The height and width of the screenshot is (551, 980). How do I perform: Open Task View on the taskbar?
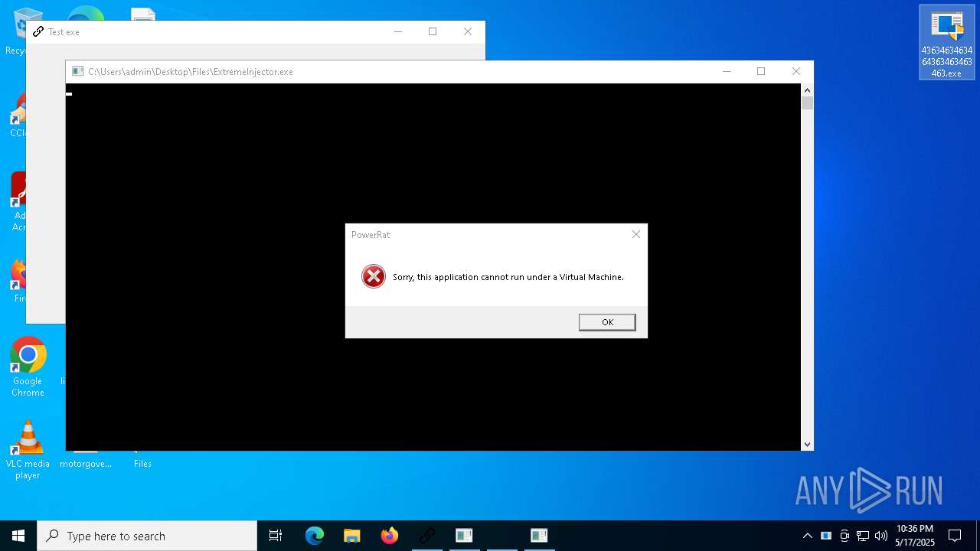coord(276,536)
